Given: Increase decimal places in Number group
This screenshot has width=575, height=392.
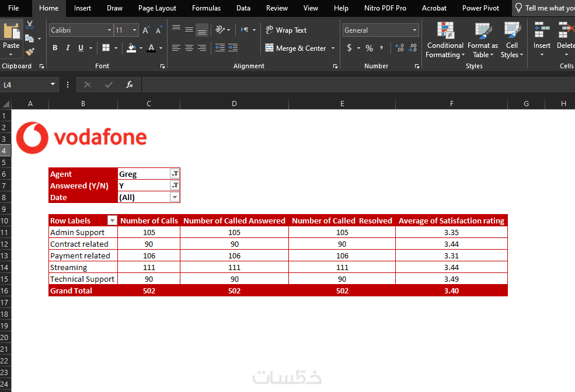Looking at the screenshot, I should pos(400,48).
